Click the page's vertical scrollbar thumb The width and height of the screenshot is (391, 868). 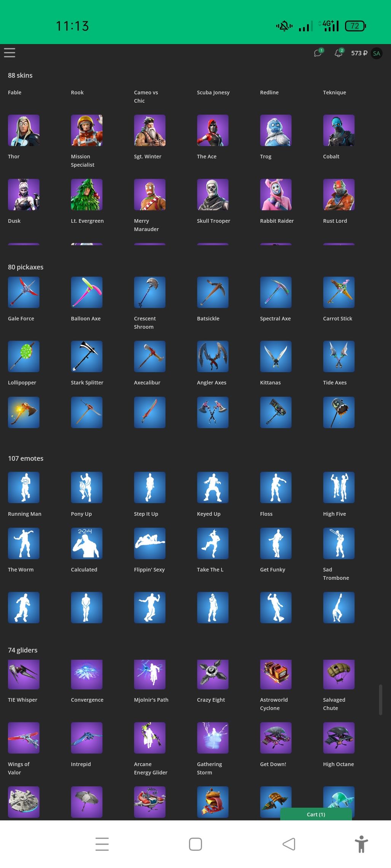tap(380, 700)
